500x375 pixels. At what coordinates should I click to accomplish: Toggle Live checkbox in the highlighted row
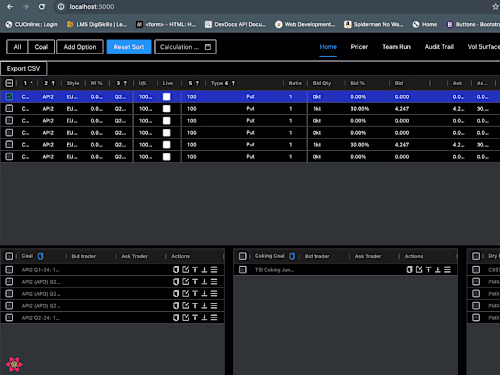(166, 97)
